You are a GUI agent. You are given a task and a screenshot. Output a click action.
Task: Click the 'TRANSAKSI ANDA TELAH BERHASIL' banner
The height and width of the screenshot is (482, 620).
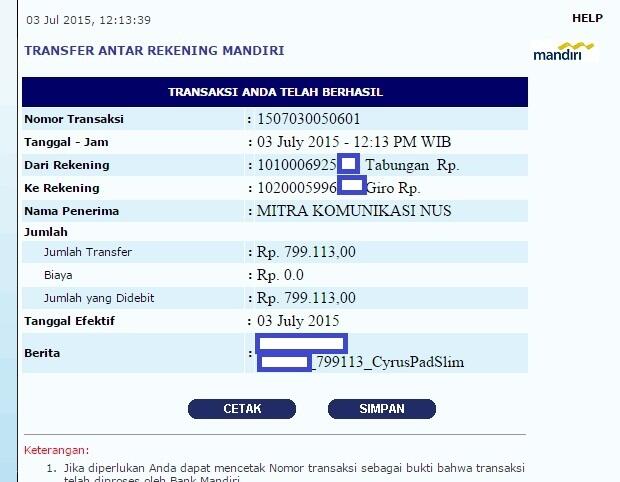[x=275, y=92]
